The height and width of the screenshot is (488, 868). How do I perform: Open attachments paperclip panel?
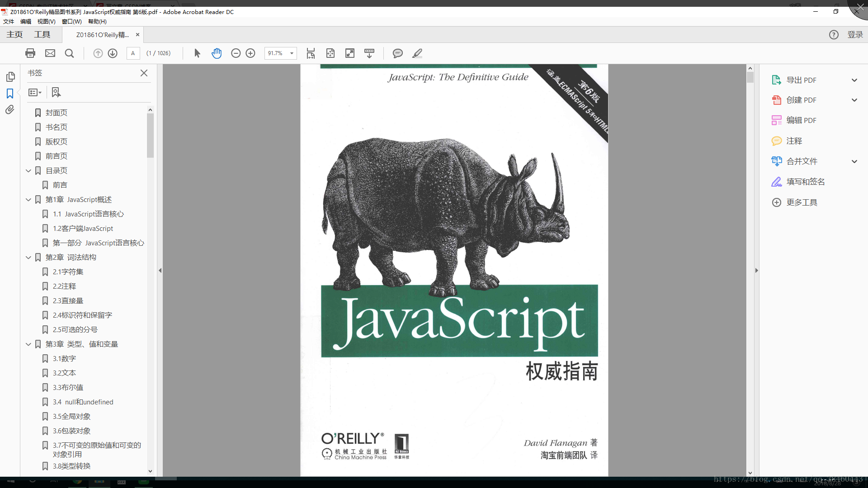pos(10,110)
